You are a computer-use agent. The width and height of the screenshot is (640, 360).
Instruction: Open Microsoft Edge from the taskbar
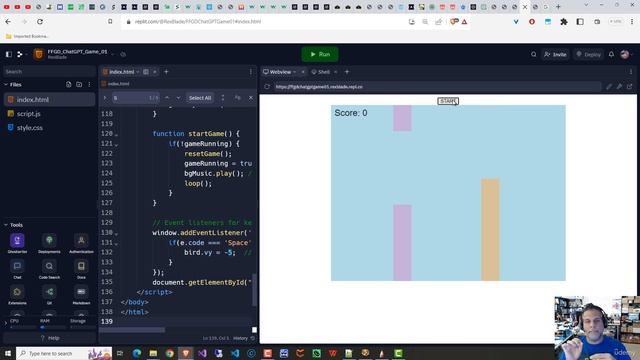click(x=137, y=353)
